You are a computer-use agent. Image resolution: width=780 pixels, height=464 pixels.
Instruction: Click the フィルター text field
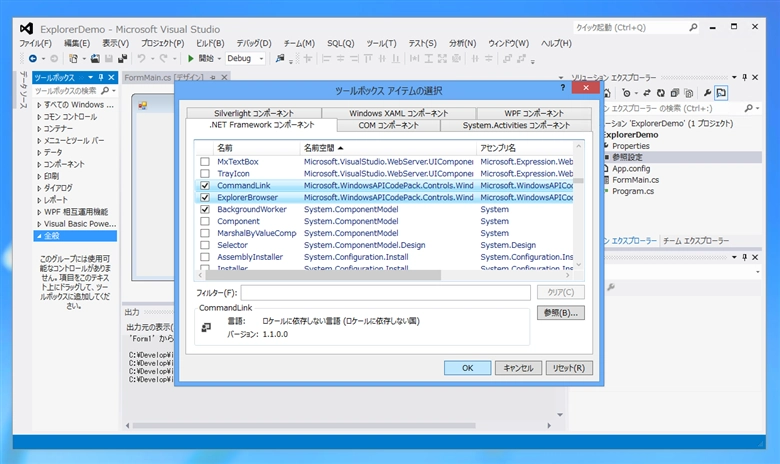[386, 292]
